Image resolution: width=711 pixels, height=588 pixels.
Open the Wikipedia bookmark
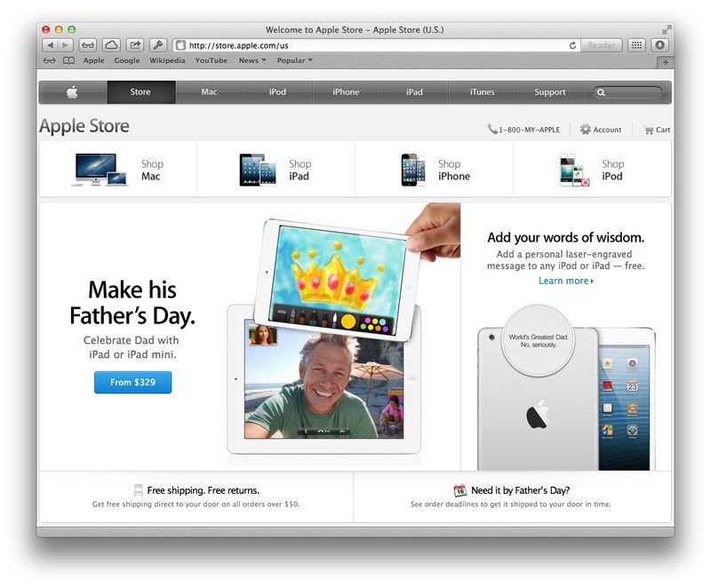(x=167, y=60)
